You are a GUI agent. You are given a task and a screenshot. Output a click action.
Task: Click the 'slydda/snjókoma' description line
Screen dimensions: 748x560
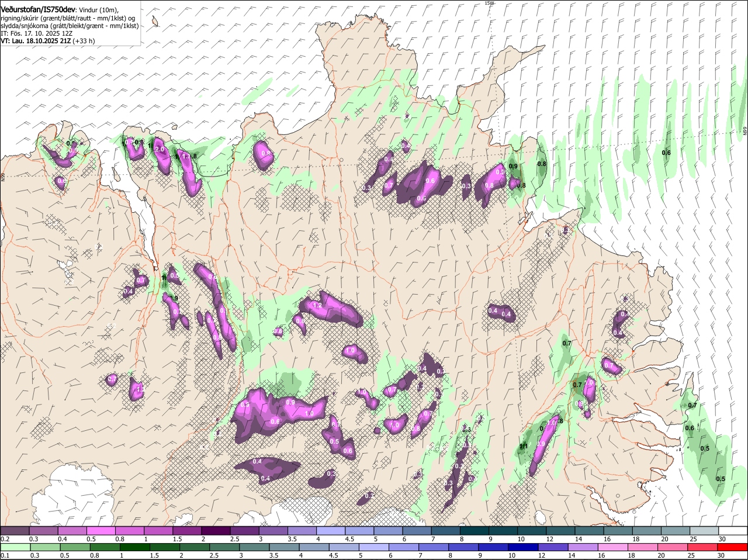pyautogui.click(x=70, y=26)
